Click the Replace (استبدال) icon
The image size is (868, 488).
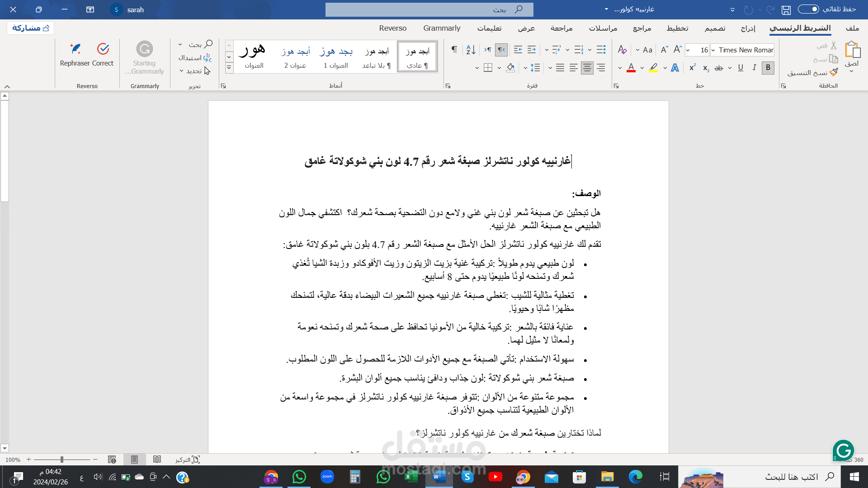point(208,57)
